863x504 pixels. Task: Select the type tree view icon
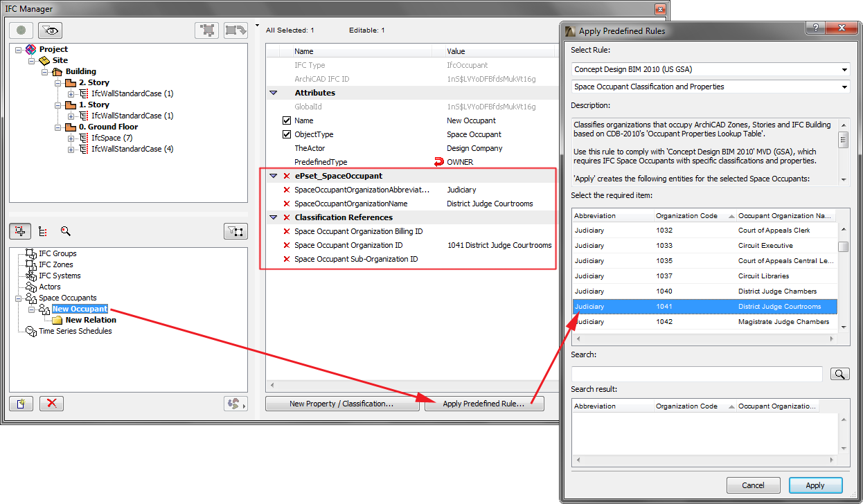click(x=42, y=232)
